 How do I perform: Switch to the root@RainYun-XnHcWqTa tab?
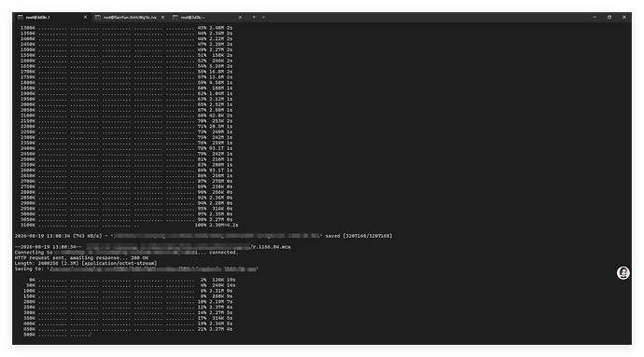(130, 17)
